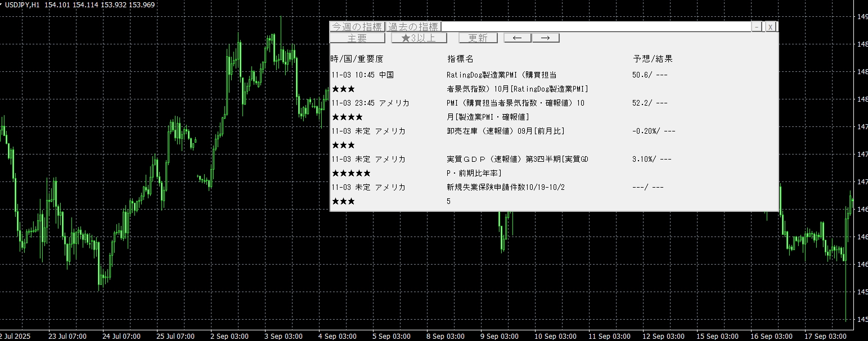This screenshot has width=868, height=341.
Task: Select the 月[製造業PMI・確報値] line
Action: [x=488, y=117]
